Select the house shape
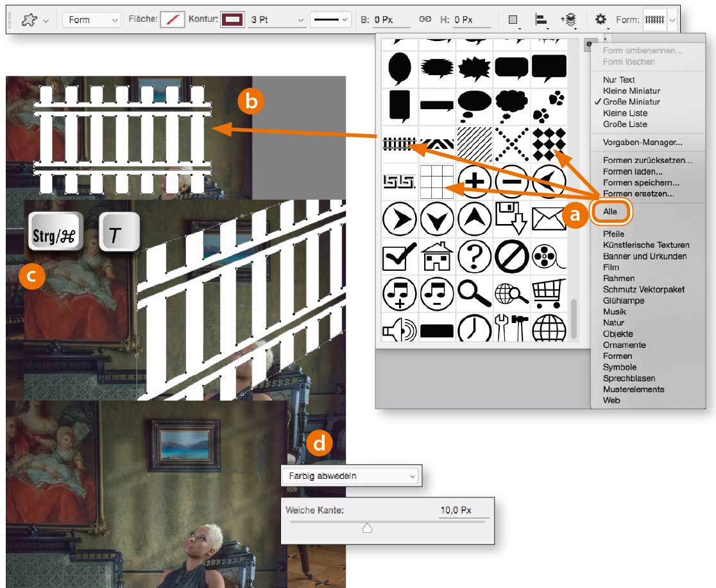This screenshot has height=588, width=716. tap(436, 257)
